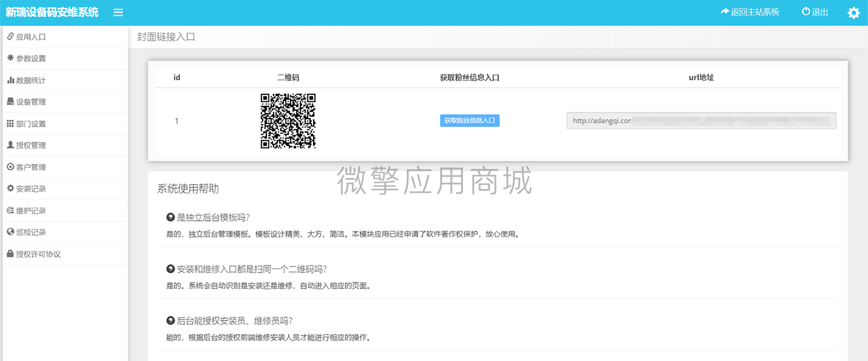Click the url地址 input field

(701, 120)
